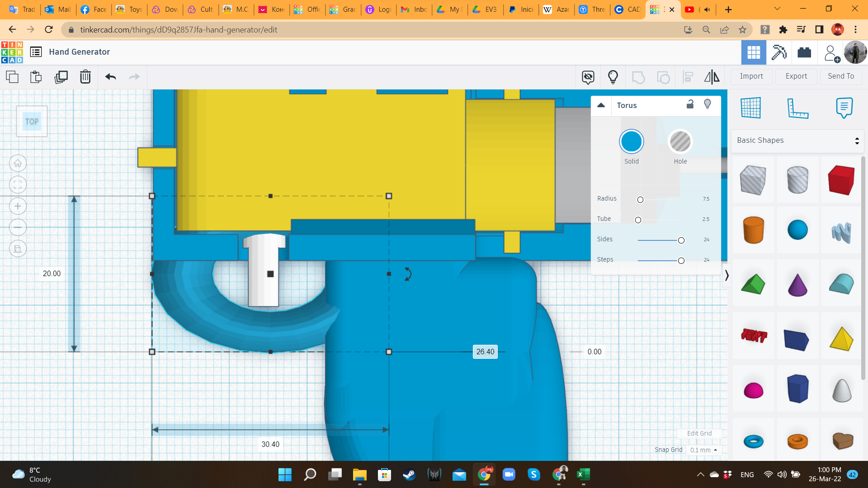Open the Snap Grid 0.1 mm dropdown
Viewport: 868px width, 488px height.
703,450
